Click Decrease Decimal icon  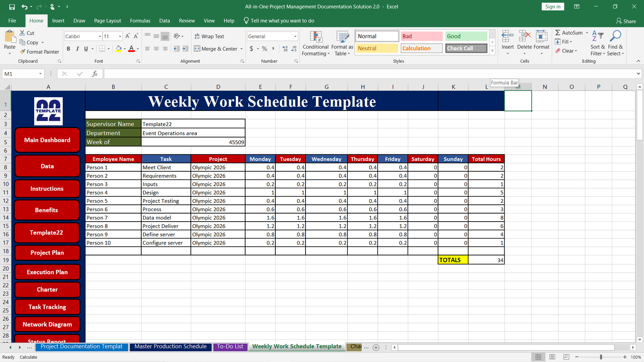(294, 49)
